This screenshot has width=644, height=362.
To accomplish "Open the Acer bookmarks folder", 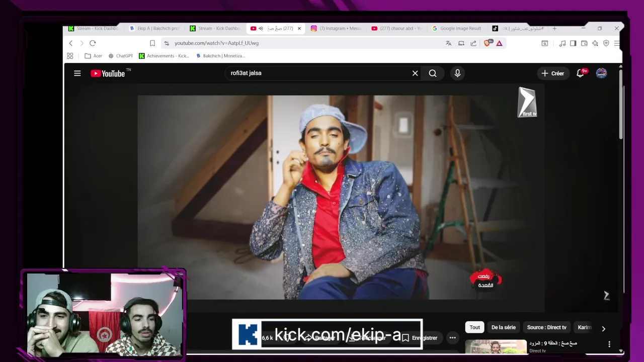I will click(94, 56).
